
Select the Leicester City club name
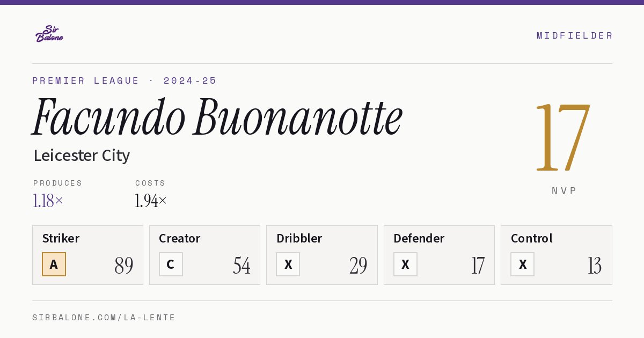[82, 156]
